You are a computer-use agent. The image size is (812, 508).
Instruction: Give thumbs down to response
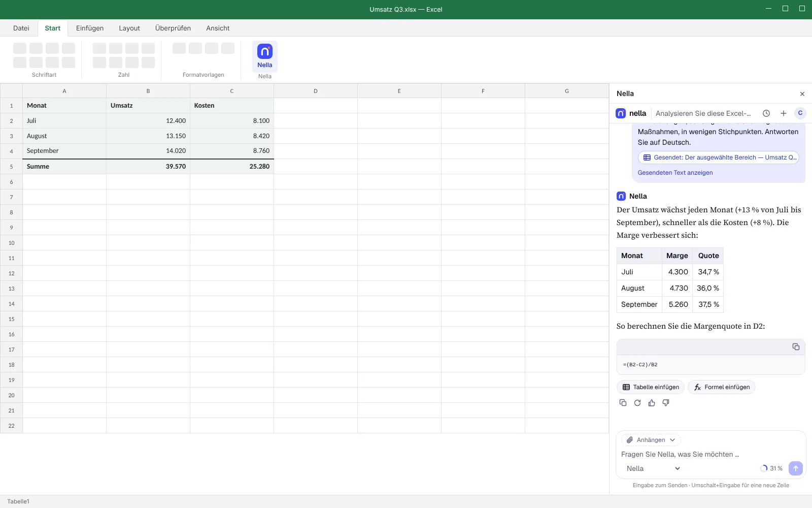[666, 403]
